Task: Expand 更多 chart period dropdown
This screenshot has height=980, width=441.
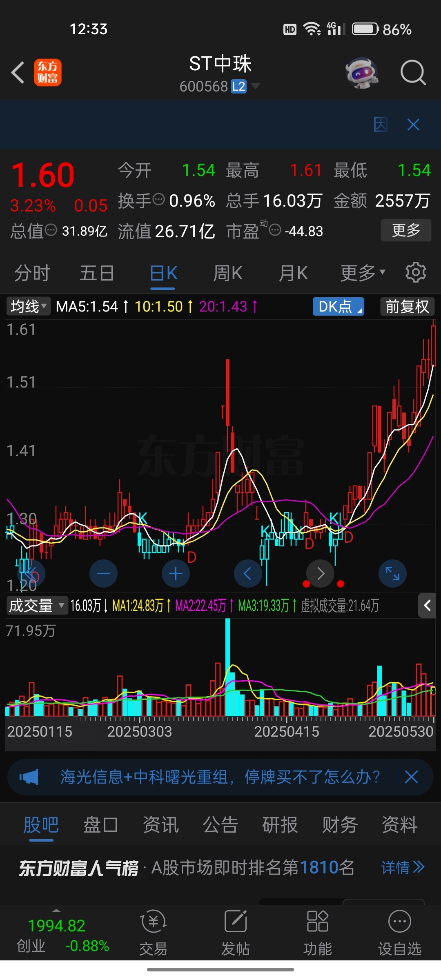Action: coord(363,273)
